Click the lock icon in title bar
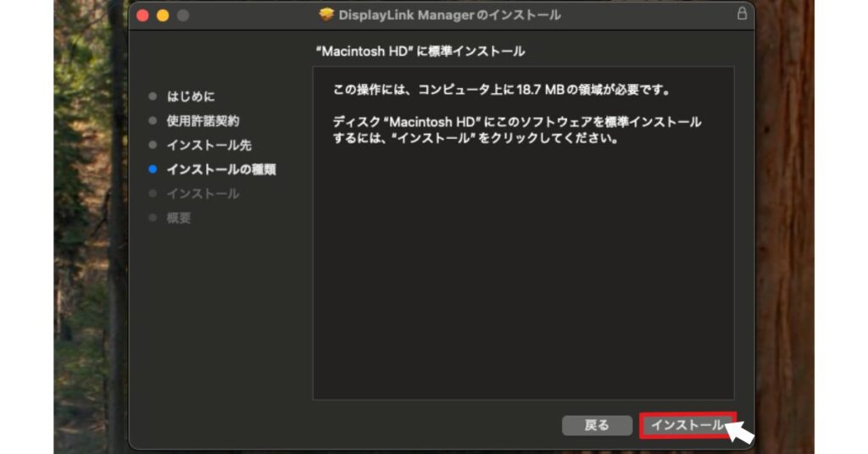 (743, 14)
